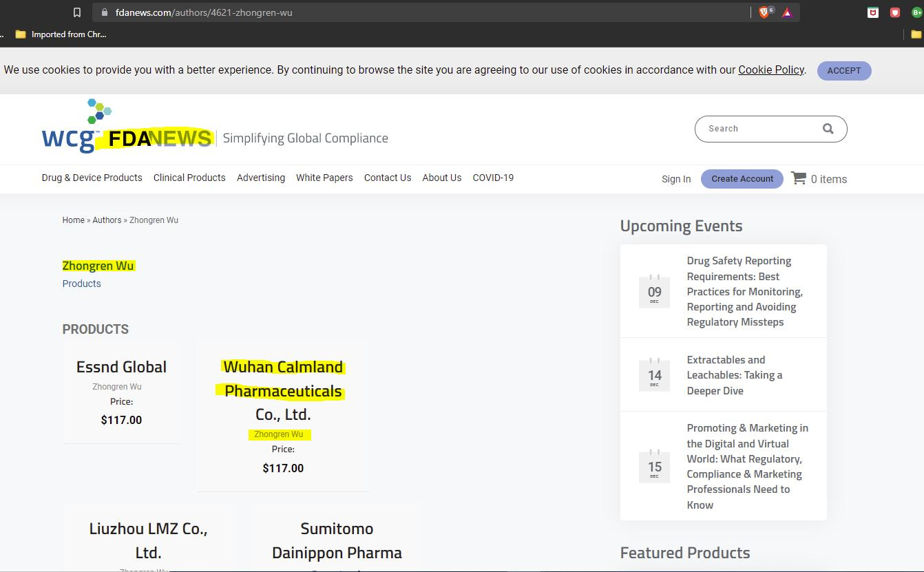Open the shopping cart icon
This screenshot has width=924, height=572.
coord(798,178)
